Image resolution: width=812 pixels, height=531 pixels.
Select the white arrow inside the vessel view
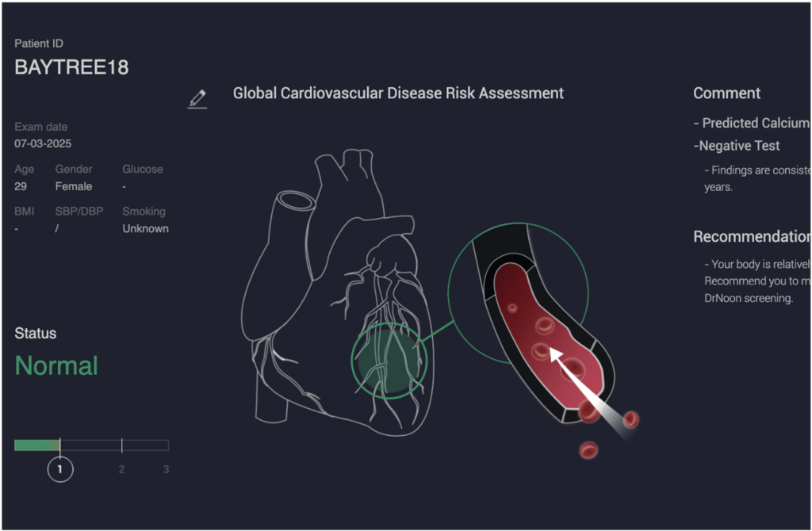click(579, 380)
